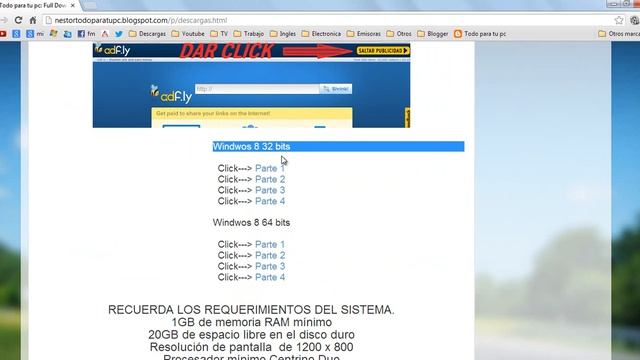Image resolution: width=640 pixels, height=360 pixels.
Task: Expand the Blogger bookmarks folder
Action: coord(433,34)
